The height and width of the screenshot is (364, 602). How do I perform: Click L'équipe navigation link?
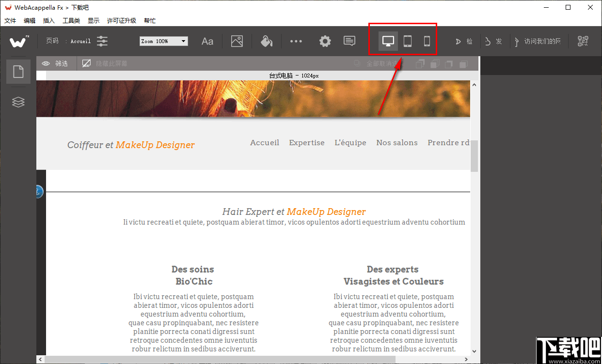point(350,142)
